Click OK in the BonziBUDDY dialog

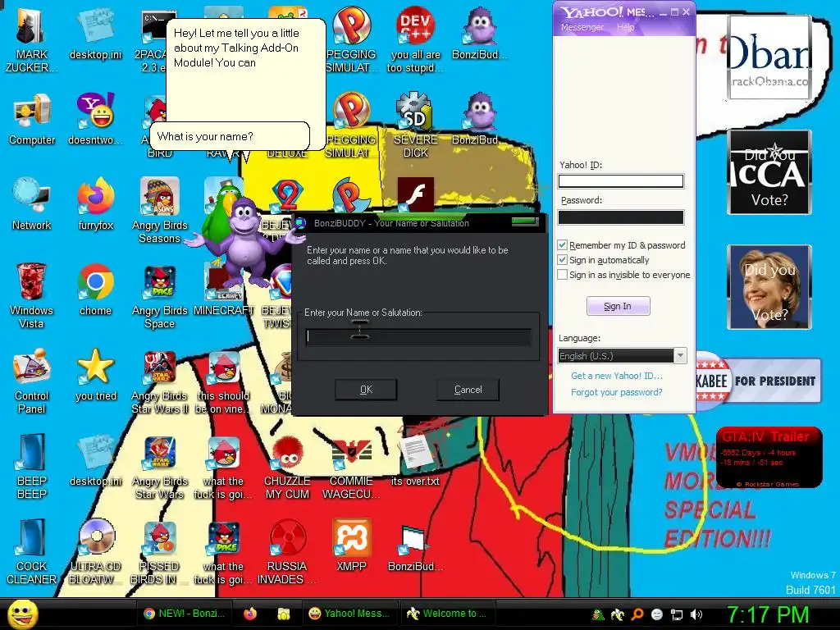click(x=366, y=390)
